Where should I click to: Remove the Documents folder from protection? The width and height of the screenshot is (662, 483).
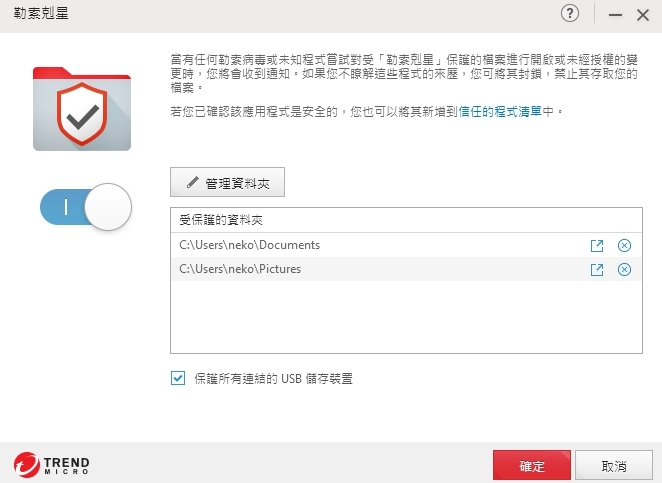[624, 245]
